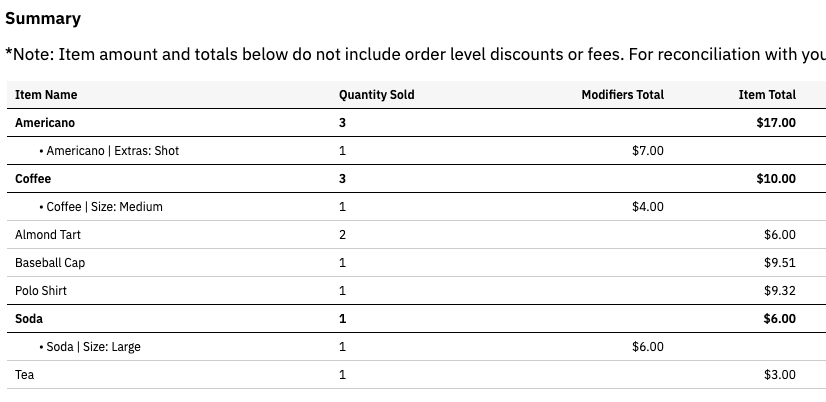This screenshot has height=402, width=826.
Task: Select the Americano item row
Action: click(416, 123)
